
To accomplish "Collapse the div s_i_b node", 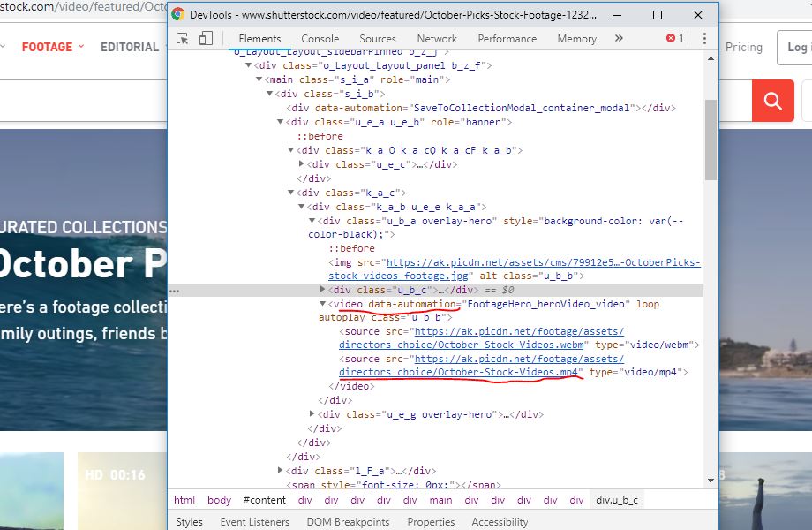I will point(269,94).
